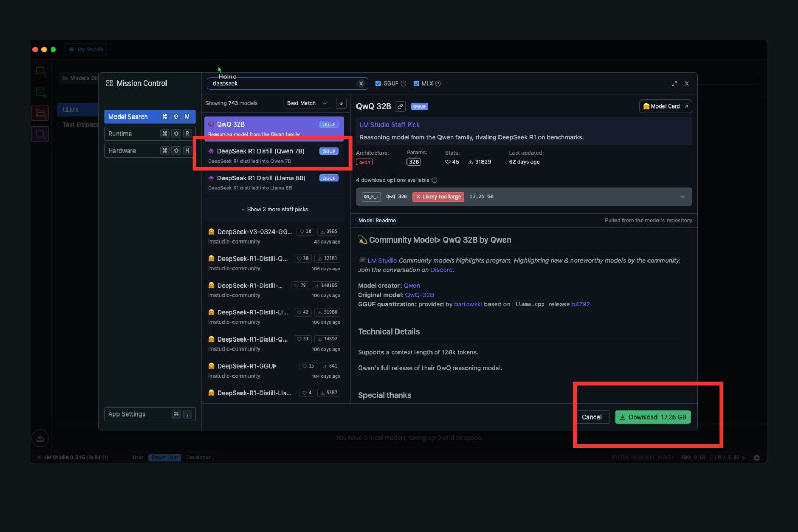Follow the Discord link in readme

point(442,270)
